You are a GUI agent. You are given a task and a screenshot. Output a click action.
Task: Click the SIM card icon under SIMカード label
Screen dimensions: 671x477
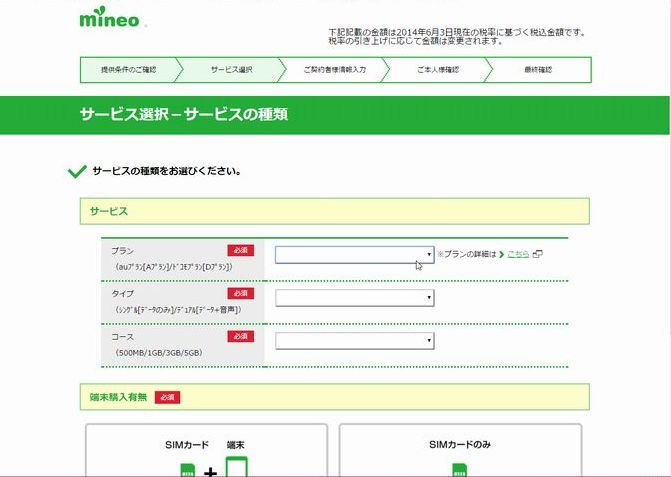(x=187, y=470)
